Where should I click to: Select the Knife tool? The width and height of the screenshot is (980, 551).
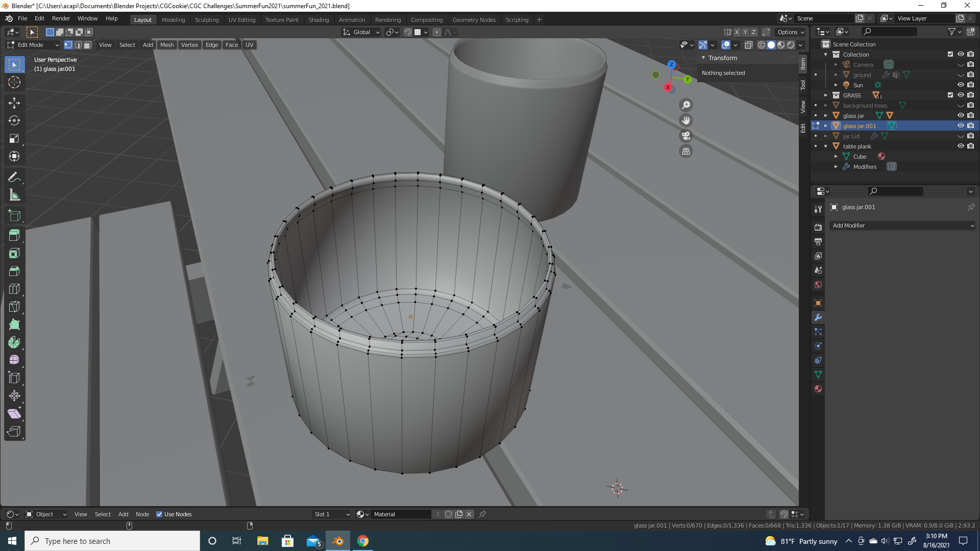14,307
